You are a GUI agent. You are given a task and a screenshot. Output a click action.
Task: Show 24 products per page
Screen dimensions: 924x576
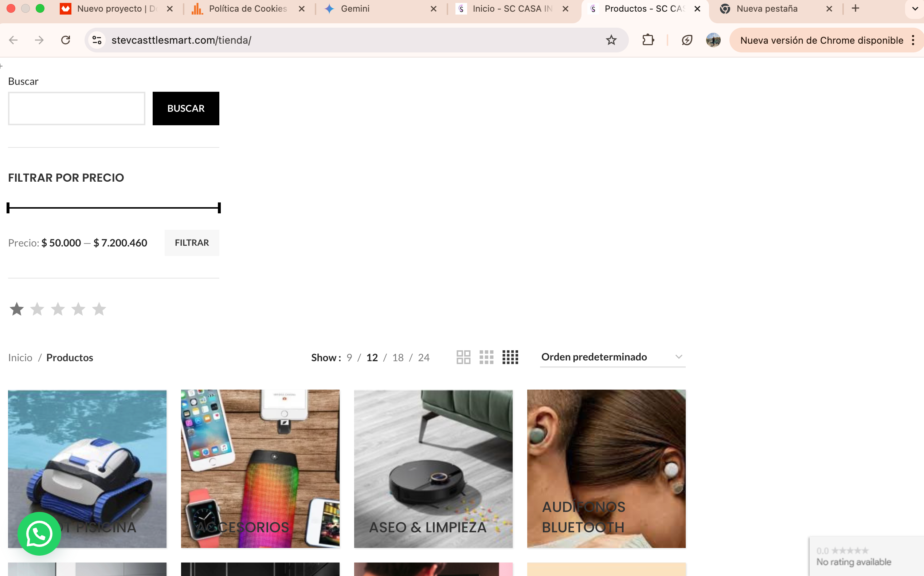pyautogui.click(x=423, y=358)
